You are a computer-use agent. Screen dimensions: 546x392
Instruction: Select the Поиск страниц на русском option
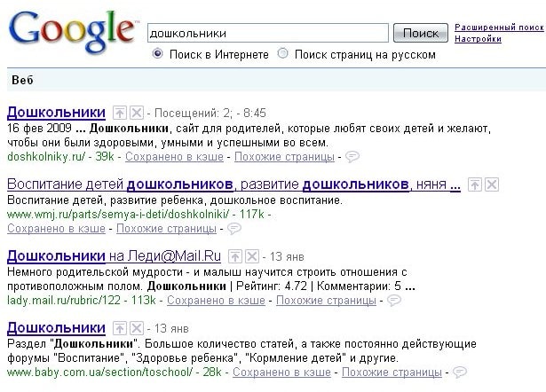click(283, 54)
